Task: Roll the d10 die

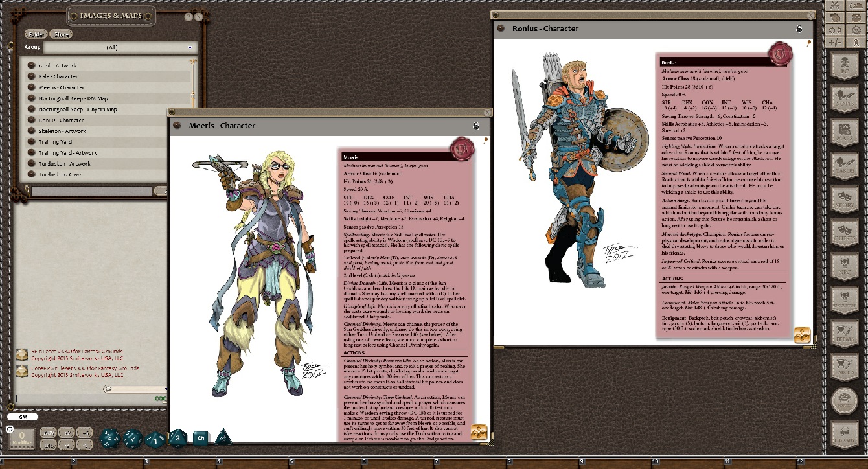Action: (x=155, y=439)
